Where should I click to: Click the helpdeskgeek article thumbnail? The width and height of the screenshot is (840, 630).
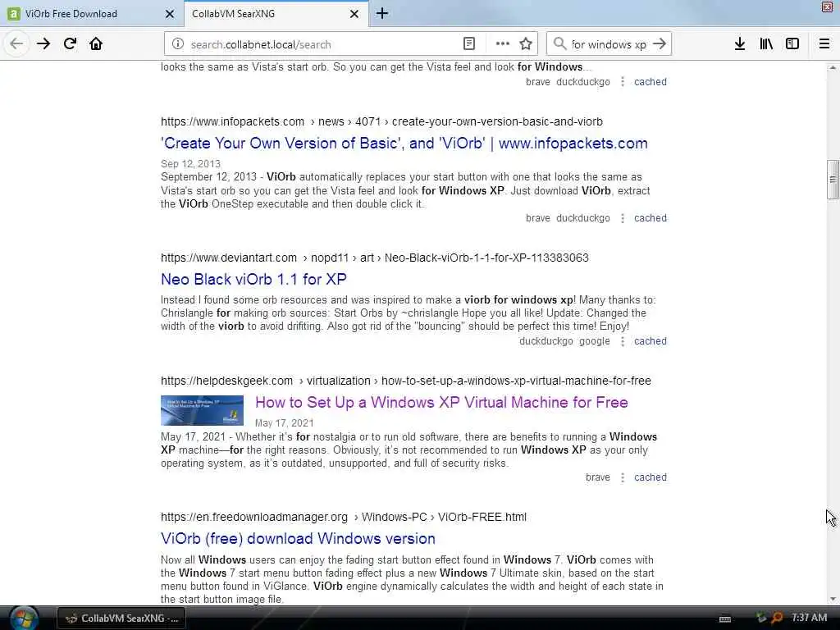[x=202, y=410]
